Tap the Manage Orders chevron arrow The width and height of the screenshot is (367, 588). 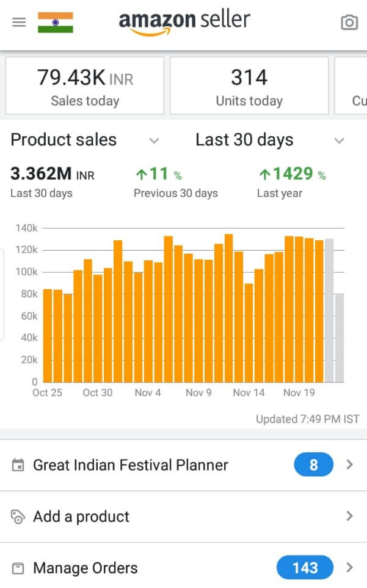[349, 568]
